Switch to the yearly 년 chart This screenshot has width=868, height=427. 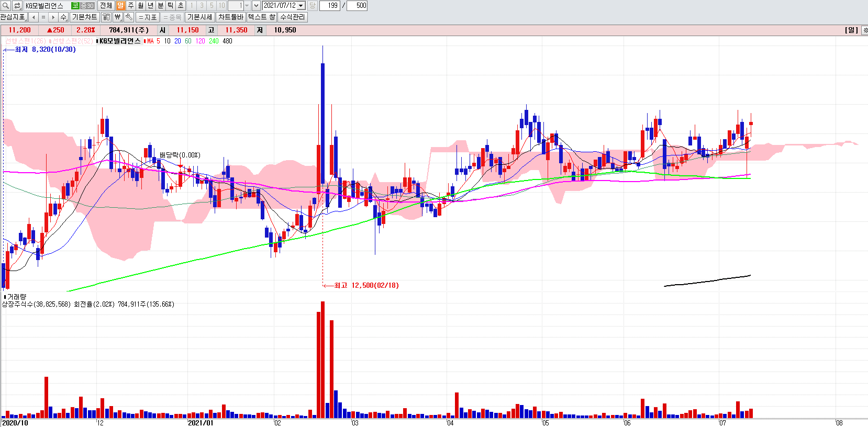coord(150,5)
